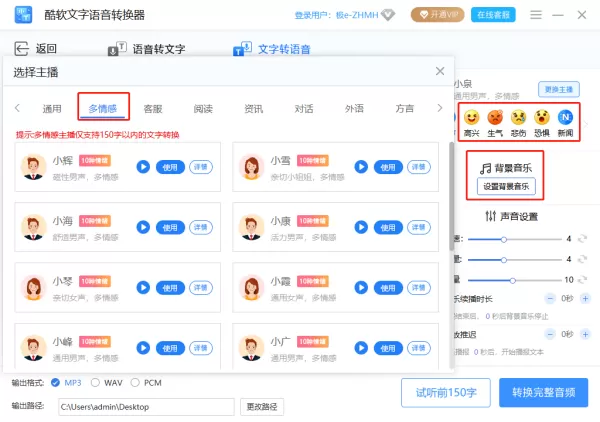This screenshot has width=600, height=422.
Task: Adjust the sound slider valued 10
Action: click(512, 280)
